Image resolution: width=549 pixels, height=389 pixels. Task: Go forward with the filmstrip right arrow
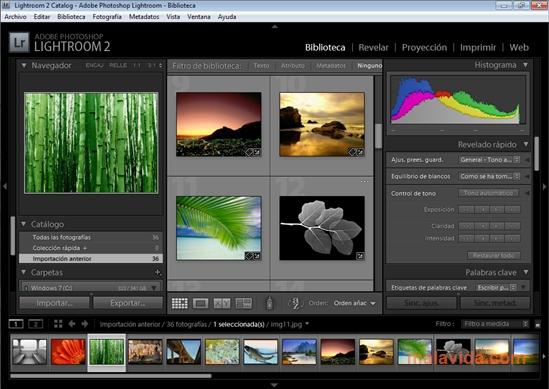point(85,324)
